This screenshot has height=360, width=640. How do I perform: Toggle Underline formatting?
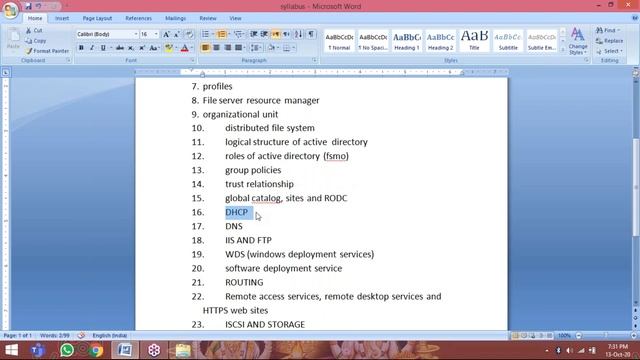pyautogui.click(x=103, y=48)
